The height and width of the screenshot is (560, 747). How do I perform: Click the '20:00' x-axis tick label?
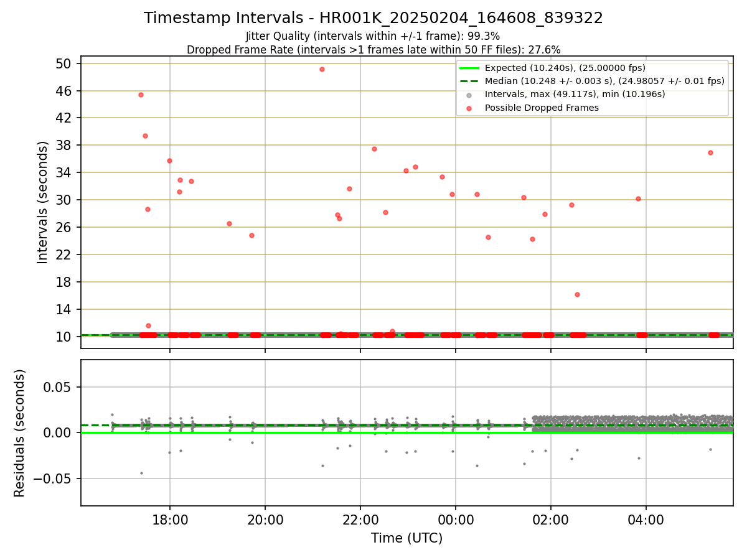pyautogui.click(x=265, y=520)
